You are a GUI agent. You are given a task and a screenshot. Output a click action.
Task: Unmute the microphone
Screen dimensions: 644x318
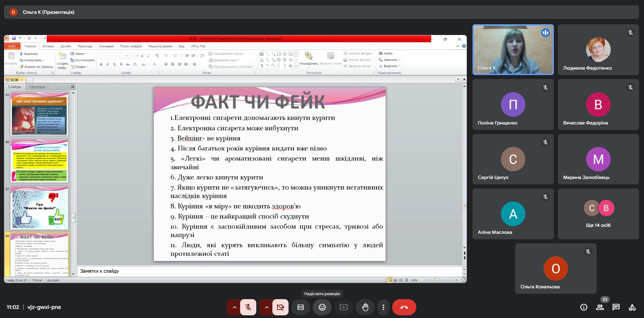(x=248, y=307)
